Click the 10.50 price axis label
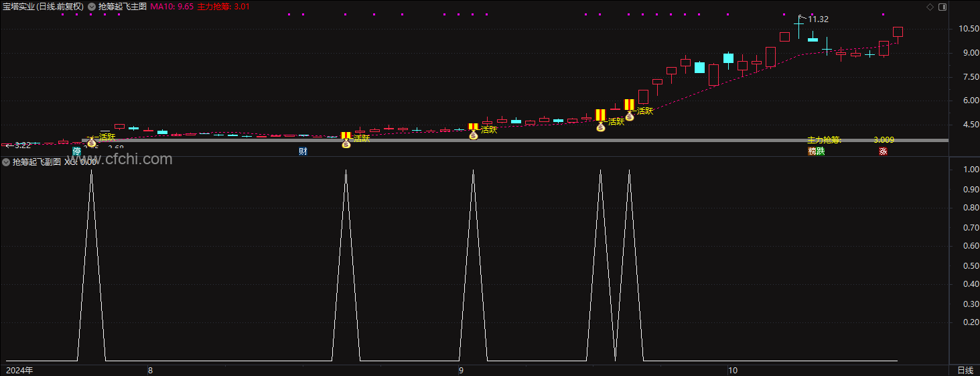 pyautogui.click(x=970, y=29)
